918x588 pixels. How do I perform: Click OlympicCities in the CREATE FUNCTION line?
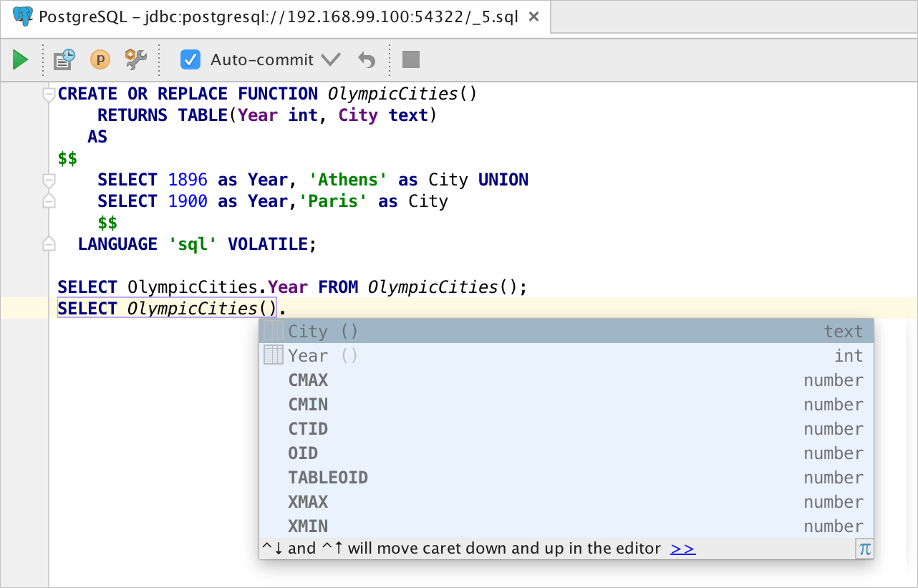[392, 94]
